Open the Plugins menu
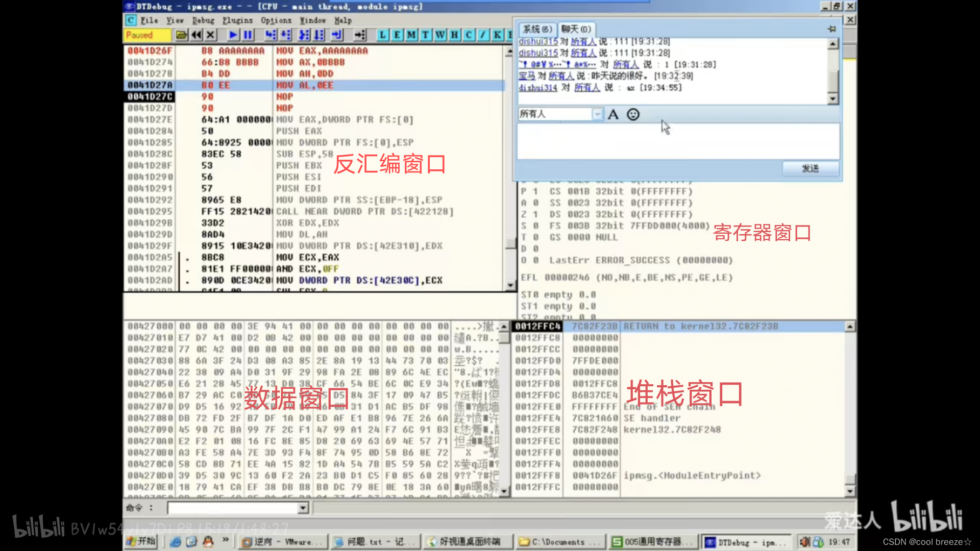 (x=237, y=20)
